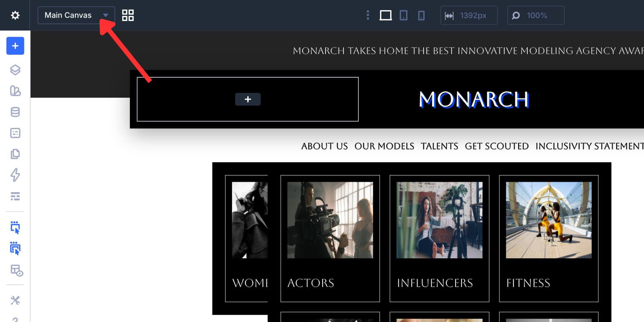The image size is (644, 322).
Task: Open the database panel
Action: [15, 112]
